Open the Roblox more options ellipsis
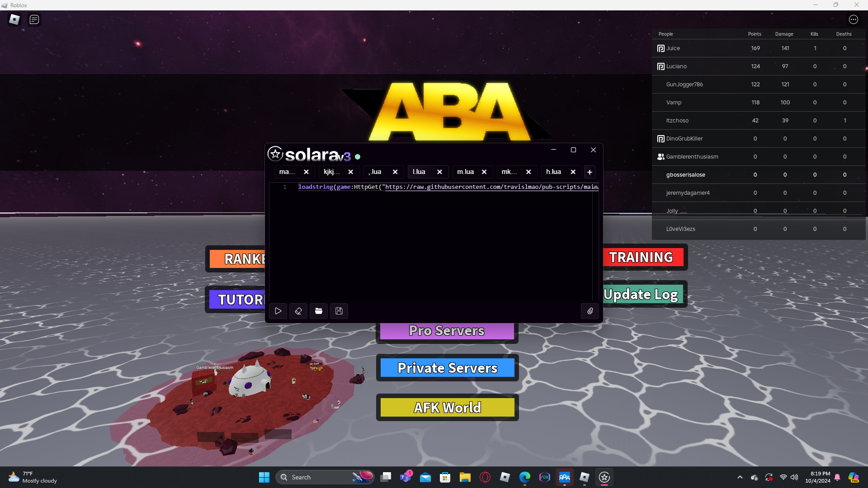 tap(854, 19)
